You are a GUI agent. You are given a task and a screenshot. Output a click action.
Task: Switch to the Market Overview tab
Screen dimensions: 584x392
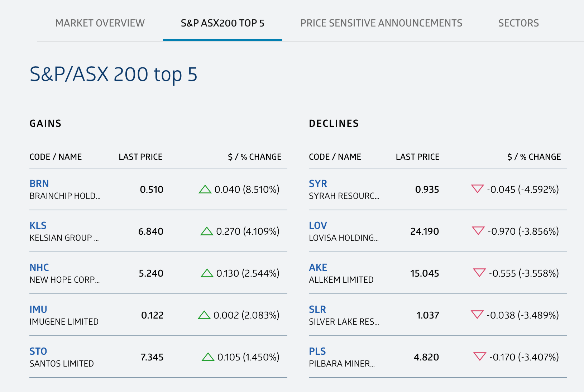coord(100,23)
